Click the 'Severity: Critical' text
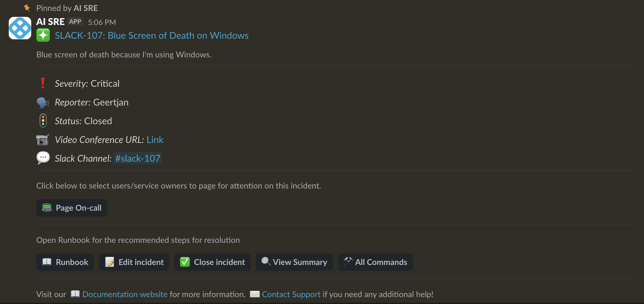Image resolution: width=644 pixels, height=304 pixels. 87,84
